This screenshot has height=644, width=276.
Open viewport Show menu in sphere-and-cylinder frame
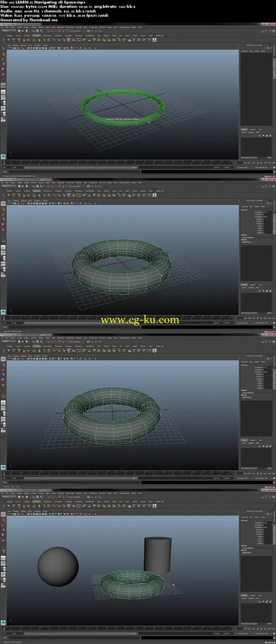(30, 511)
